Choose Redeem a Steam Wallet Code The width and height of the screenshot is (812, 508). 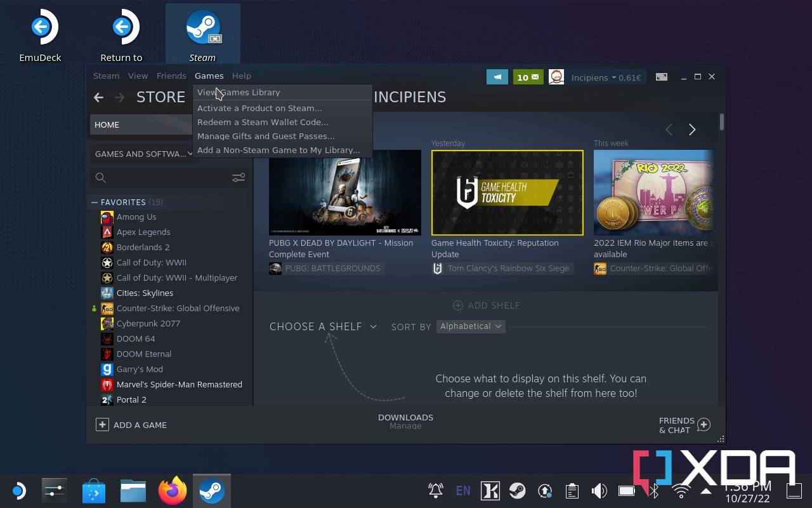tap(282, 122)
